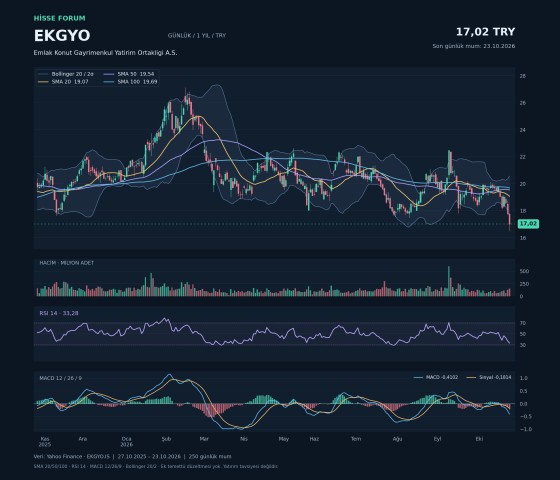Click the HİSSE FORUM brand label
560x480 pixels.
coord(60,18)
